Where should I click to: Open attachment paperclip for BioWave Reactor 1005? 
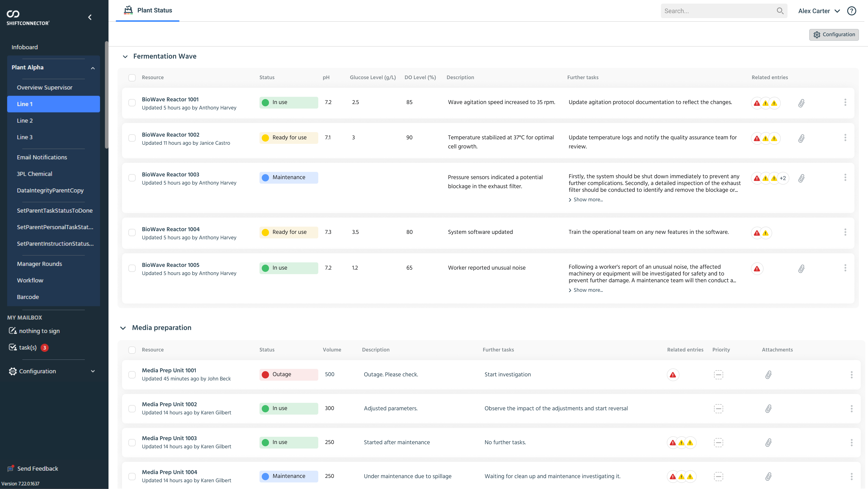[801, 268]
